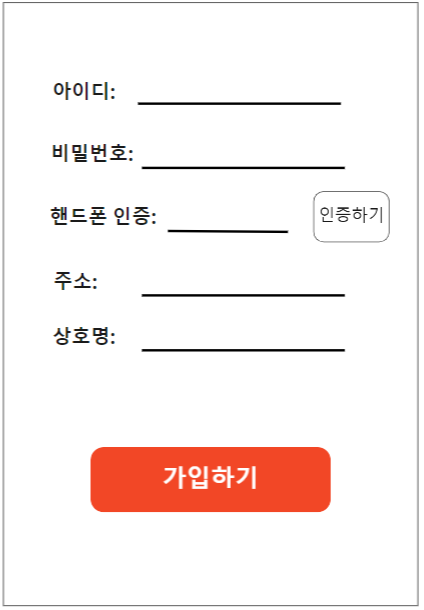Image resolution: width=424 pixels, height=610 pixels.
Task: Click the 주소: label
Action: click(x=75, y=280)
